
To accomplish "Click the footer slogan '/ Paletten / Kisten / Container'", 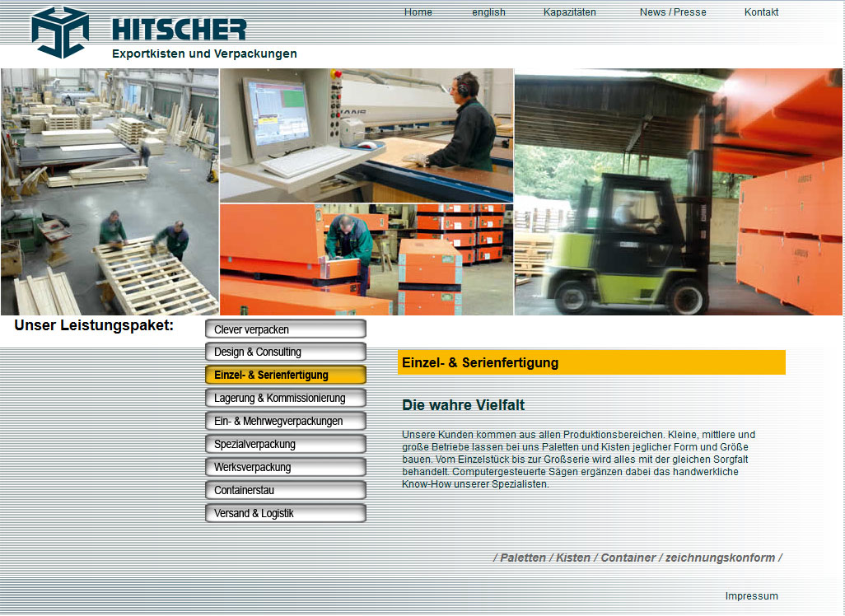I will coord(637,558).
